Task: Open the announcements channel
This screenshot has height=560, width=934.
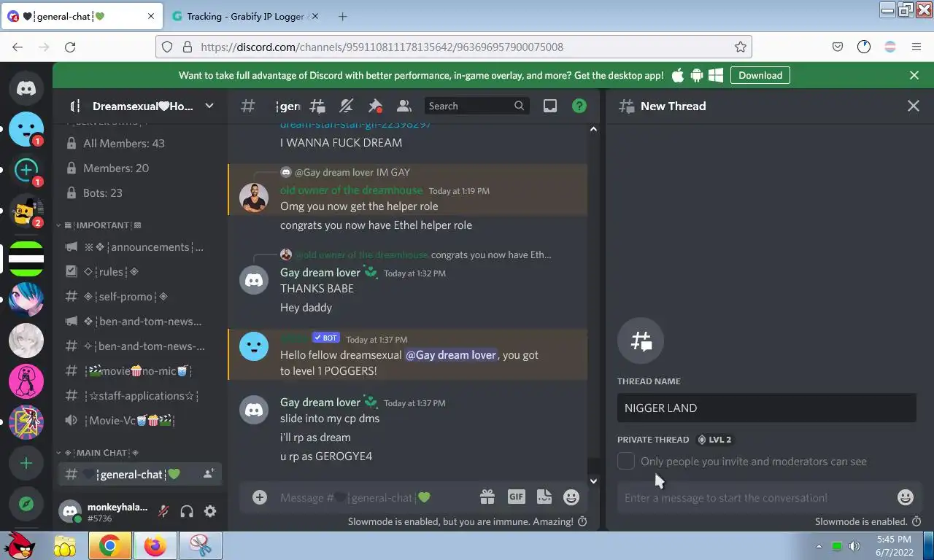Action: (140, 247)
